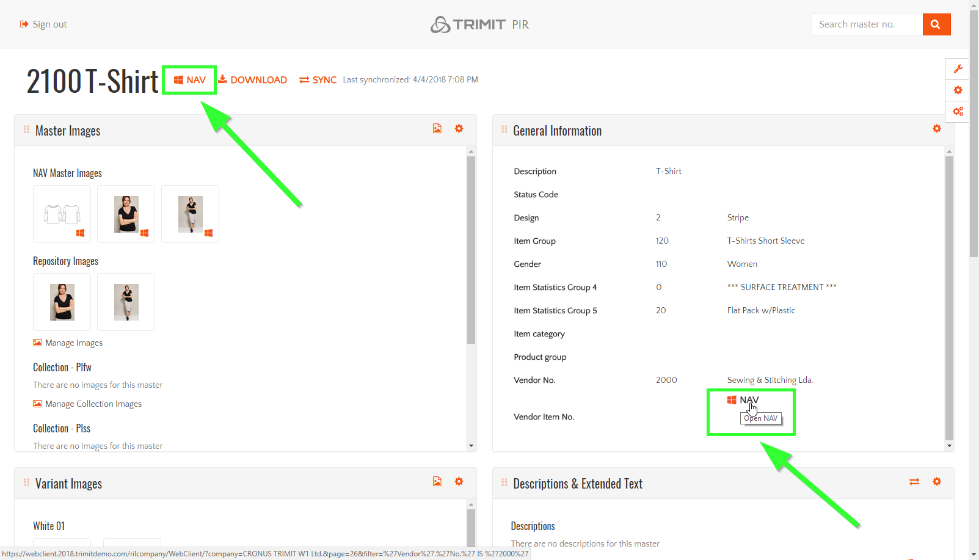Open the wrench tool in side panel
Viewport: 979px width, 560px height.
pyautogui.click(x=958, y=69)
